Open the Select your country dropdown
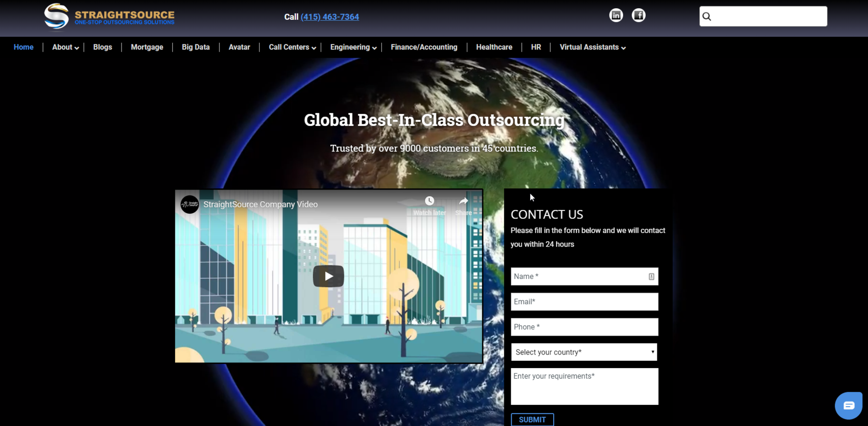868x426 pixels. [584, 352]
